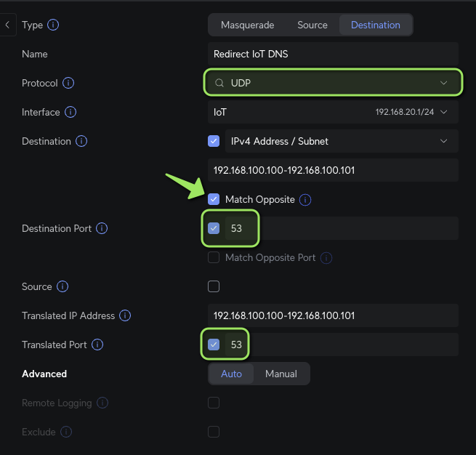
Task: Open the IPv4 Address / Subnet dropdown
Action: pyautogui.click(x=342, y=141)
